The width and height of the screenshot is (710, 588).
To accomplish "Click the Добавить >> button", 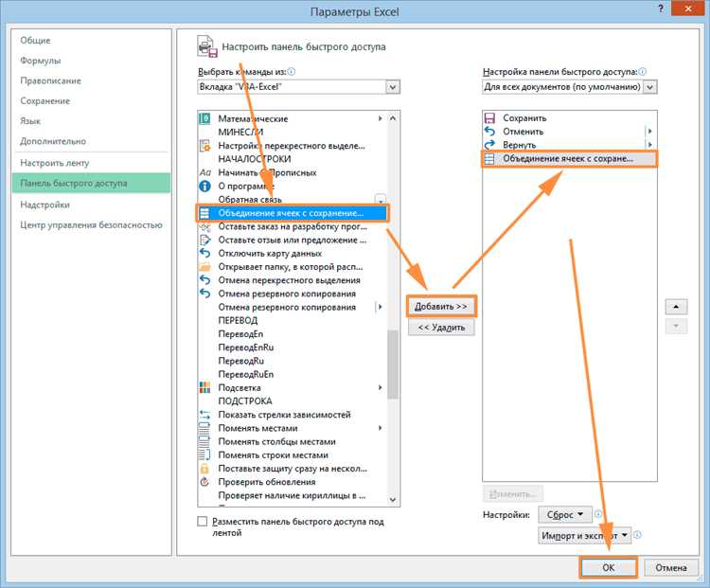I will [x=441, y=307].
